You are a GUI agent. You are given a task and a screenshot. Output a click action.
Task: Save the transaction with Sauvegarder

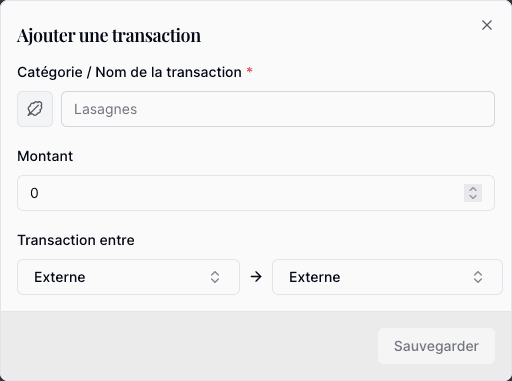click(x=436, y=346)
